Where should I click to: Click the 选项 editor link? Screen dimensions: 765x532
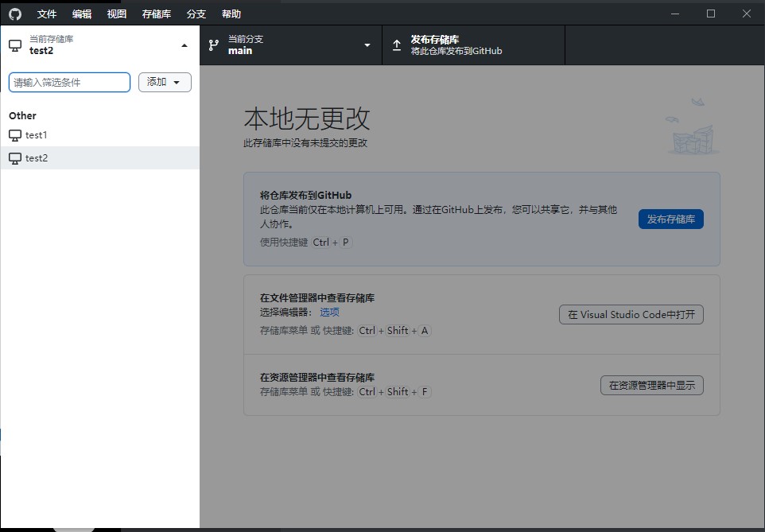coord(329,313)
